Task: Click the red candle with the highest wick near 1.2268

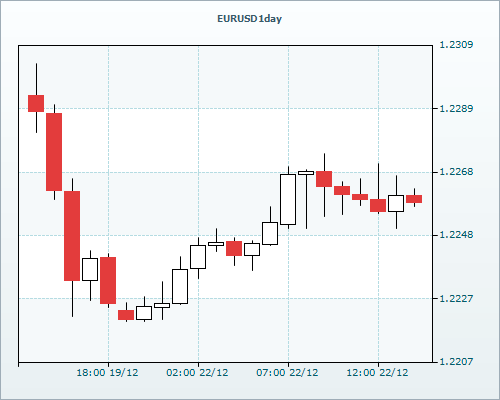Action: tap(324, 179)
